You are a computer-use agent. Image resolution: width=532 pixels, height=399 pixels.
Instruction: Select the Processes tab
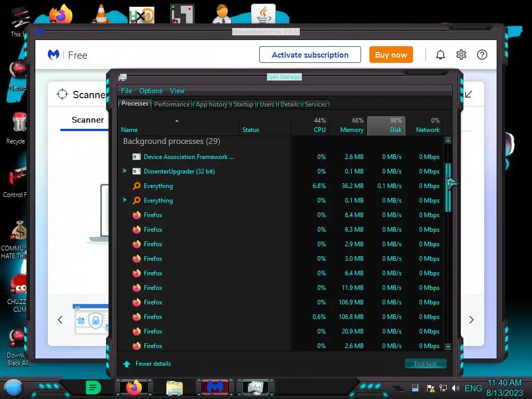click(135, 103)
